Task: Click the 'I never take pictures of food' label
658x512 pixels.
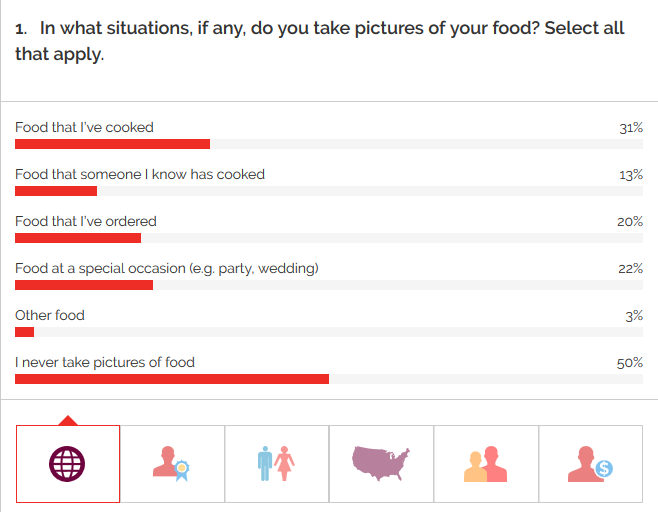Action: click(105, 362)
